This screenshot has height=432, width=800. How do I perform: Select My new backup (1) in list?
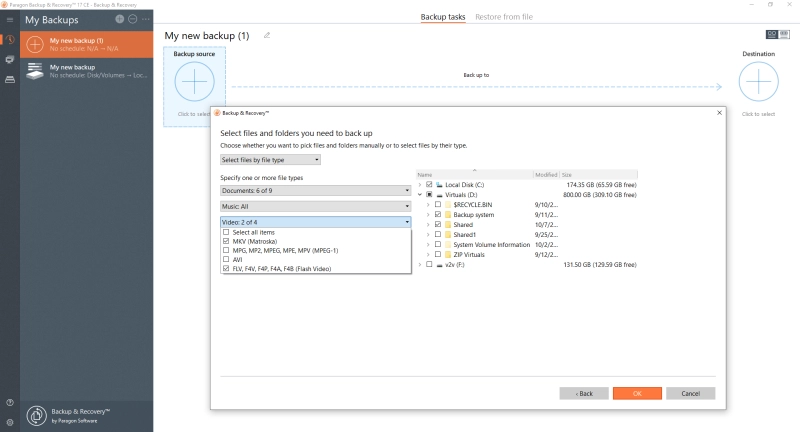(87, 44)
